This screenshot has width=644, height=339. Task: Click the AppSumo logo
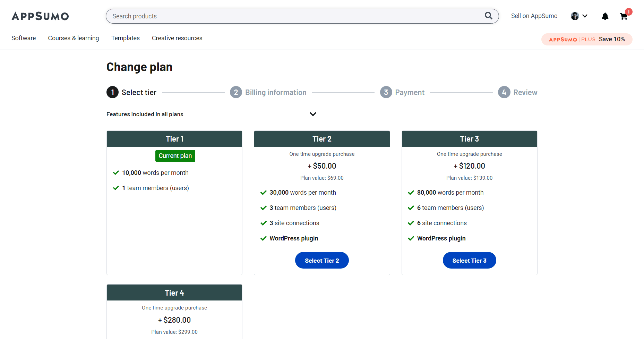coord(40,16)
